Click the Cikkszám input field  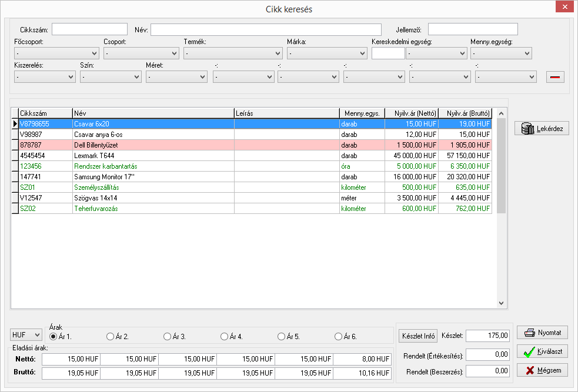pos(89,29)
